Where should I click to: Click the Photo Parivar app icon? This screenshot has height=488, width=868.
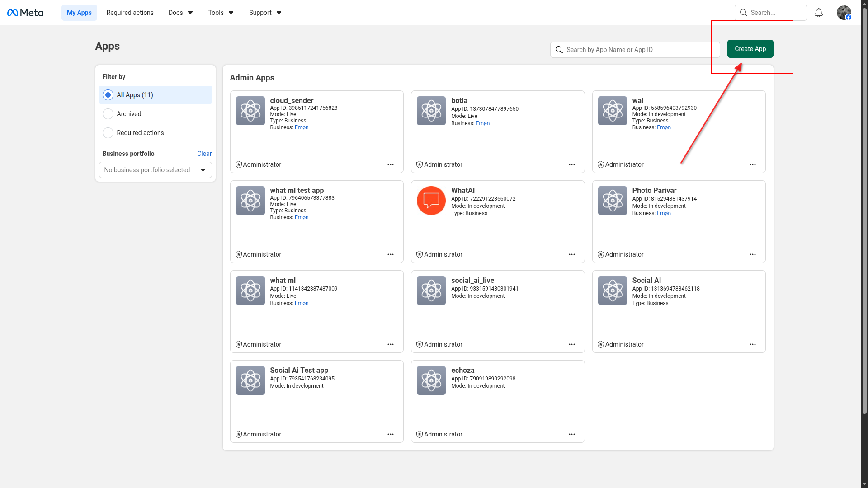click(x=612, y=201)
